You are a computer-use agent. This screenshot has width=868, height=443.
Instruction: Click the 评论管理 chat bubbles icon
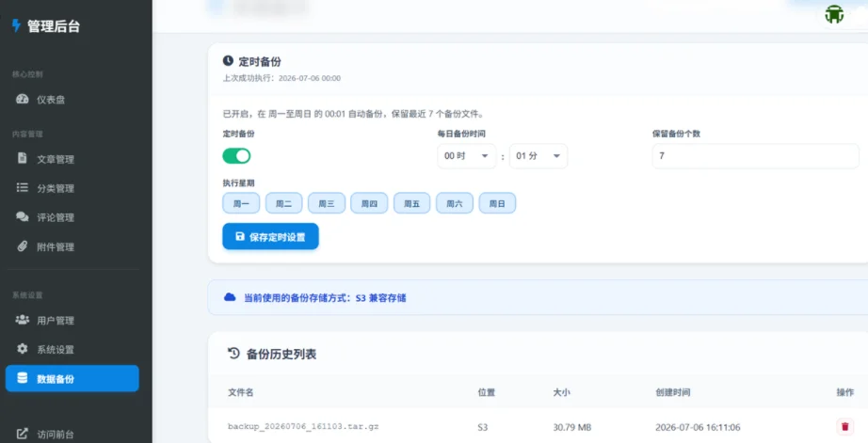[x=23, y=217]
